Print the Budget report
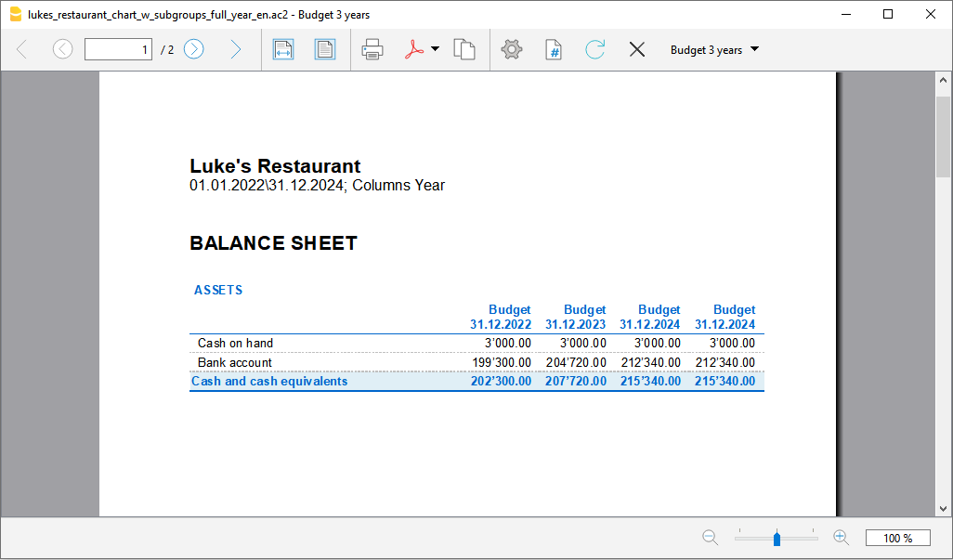The height and width of the screenshot is (560, 953). (372, 49)
